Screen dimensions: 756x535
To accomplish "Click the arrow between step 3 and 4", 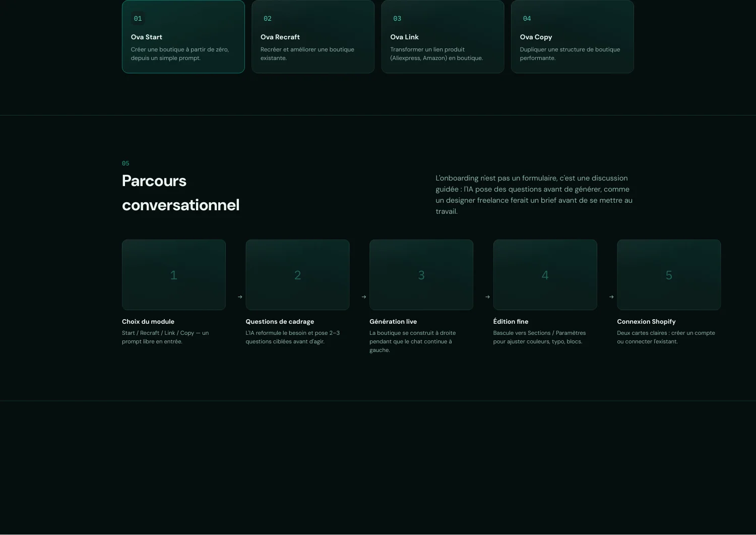I will tap(487, 297).
